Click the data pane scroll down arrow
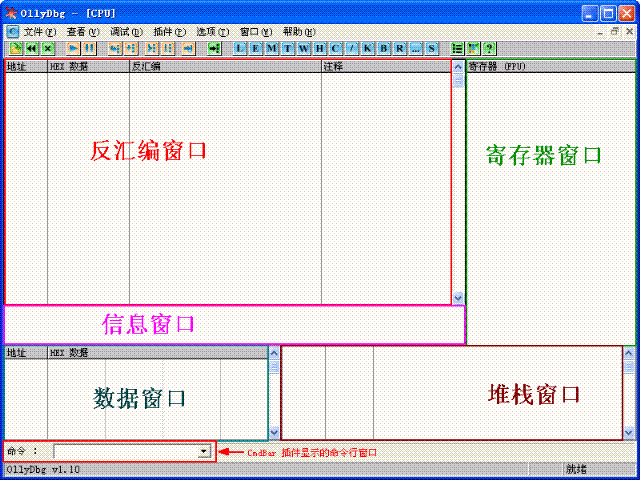Viewport: 640px width, 480px height. point(274,432)
